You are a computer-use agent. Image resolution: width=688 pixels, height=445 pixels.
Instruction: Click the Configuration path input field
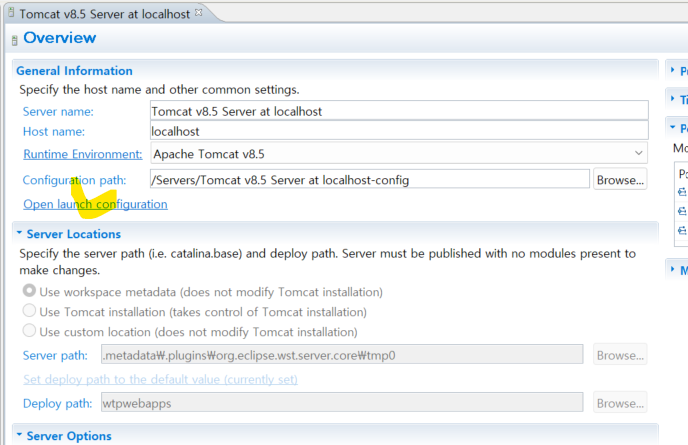369,180
